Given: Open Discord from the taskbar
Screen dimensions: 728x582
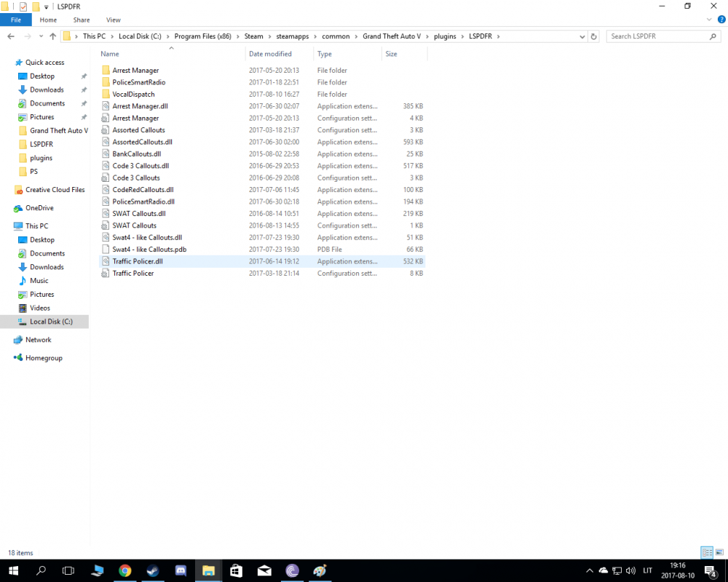Looking at the screenshot, I should (x=181, y=570).
